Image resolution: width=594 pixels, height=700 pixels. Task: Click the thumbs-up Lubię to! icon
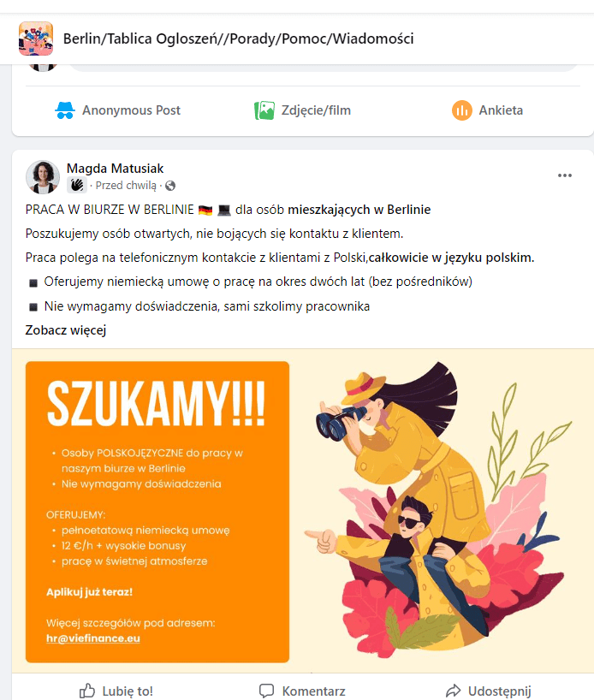(x=87, y=691)
